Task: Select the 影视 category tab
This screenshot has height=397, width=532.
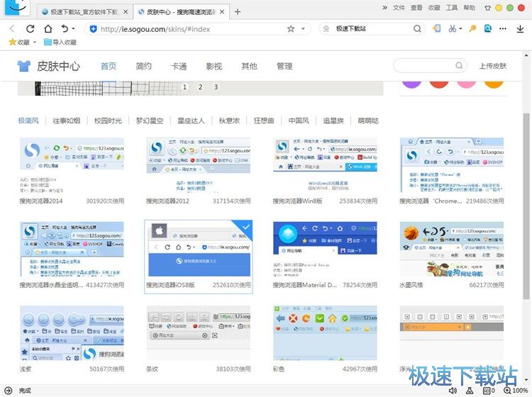Action: point(214,66)
